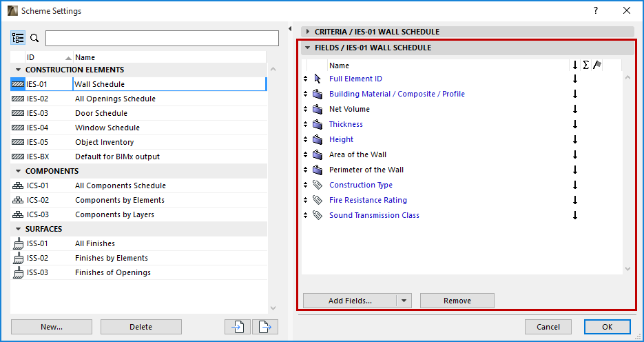Click the Name column header in scheme list
The height and width of the screenshot is (342, 644).
coord(169,57)
